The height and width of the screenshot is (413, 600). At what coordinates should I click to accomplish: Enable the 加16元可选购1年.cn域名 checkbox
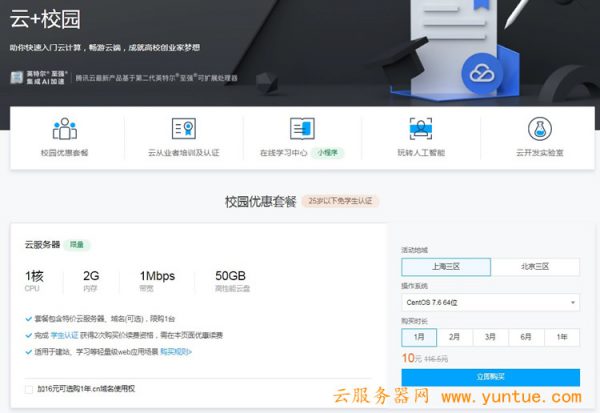[x=29, y=389]
